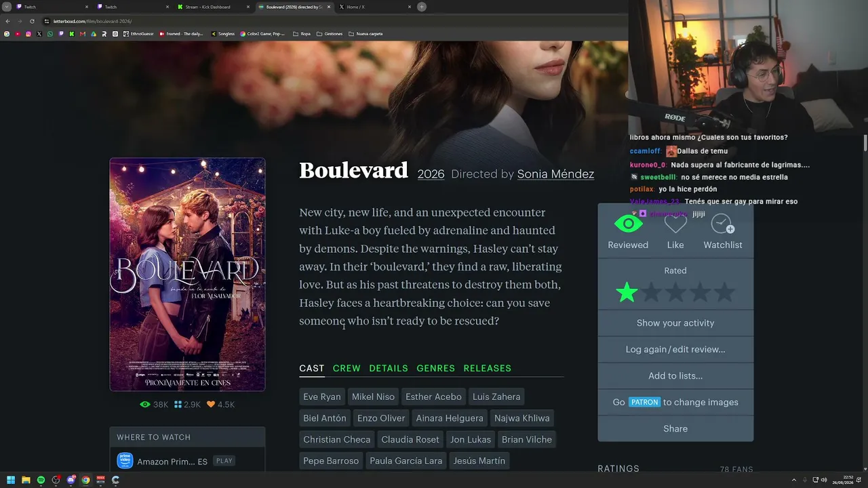
Task: Open cast member Claudia Roset
Action: [410, 439]
